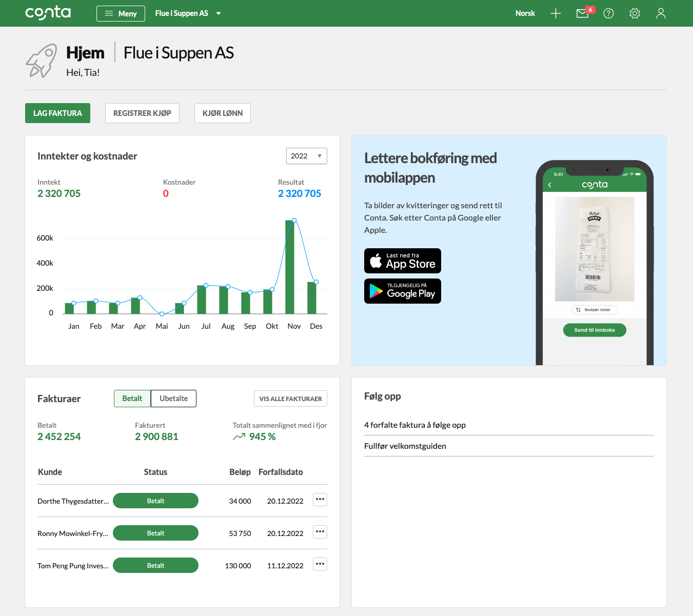Click amount 53 750
The image size is (693, 616).
240,533
